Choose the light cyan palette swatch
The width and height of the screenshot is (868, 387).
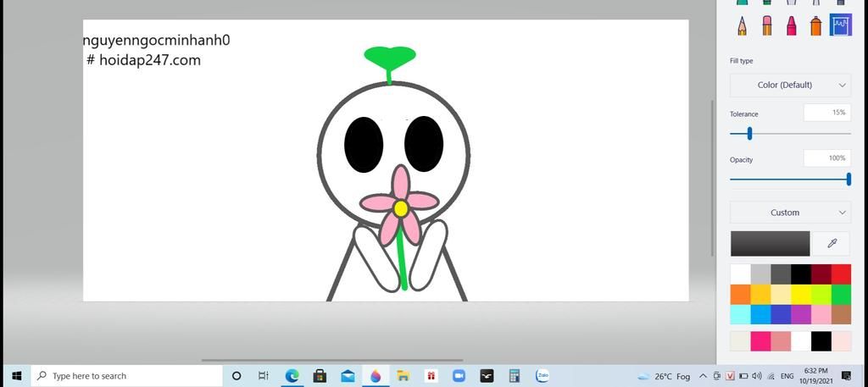click(740, 314)
